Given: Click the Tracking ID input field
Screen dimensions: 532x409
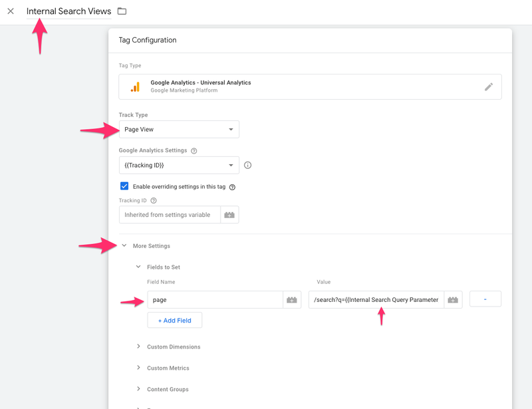Looking at the screenshot, I should pyautogui.click(x=170, y=215).
